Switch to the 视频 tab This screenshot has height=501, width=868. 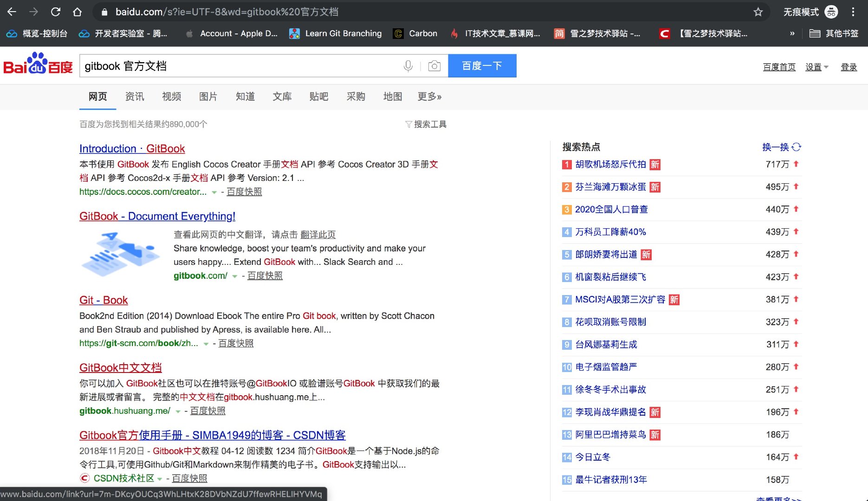pos(171,96)
